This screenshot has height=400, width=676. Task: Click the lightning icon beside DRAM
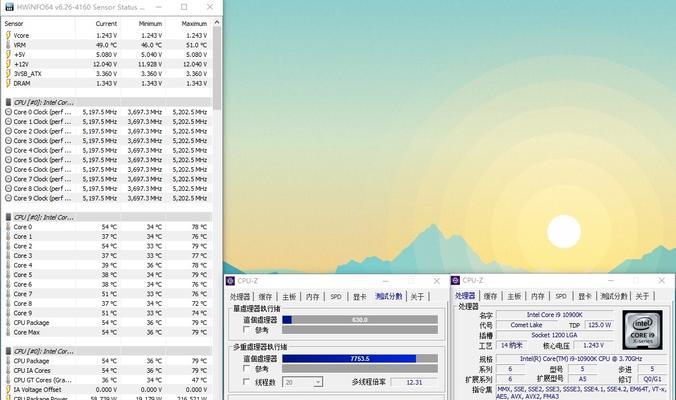[x=8, y=83]
